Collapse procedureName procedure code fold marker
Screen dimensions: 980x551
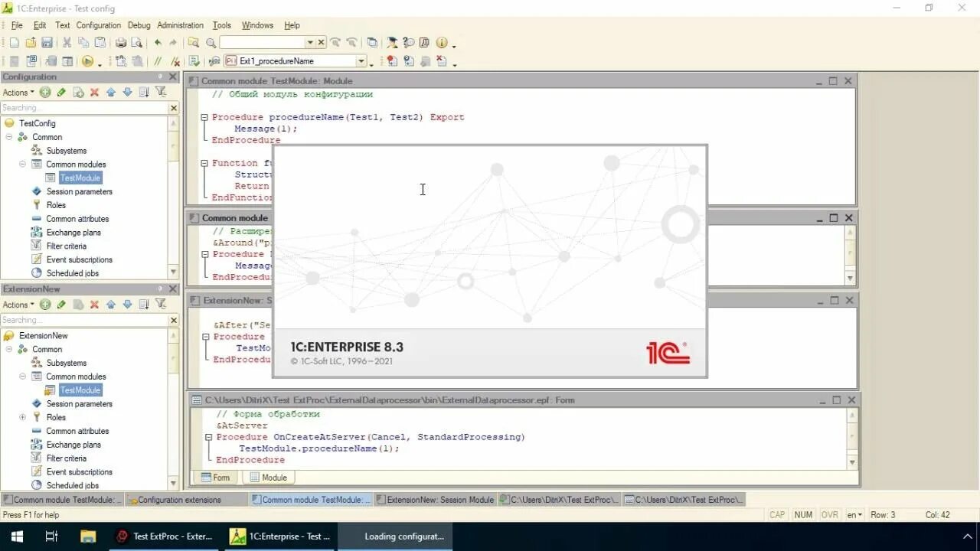point(204,117)
